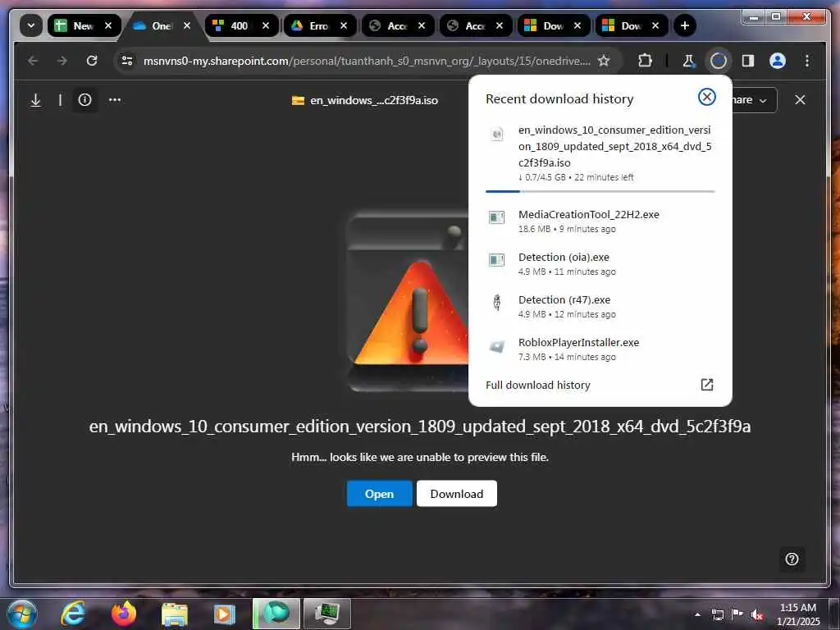Viewport: 840px width, 630px height.
Task: Click the white Download button
Action: (456, 493)
